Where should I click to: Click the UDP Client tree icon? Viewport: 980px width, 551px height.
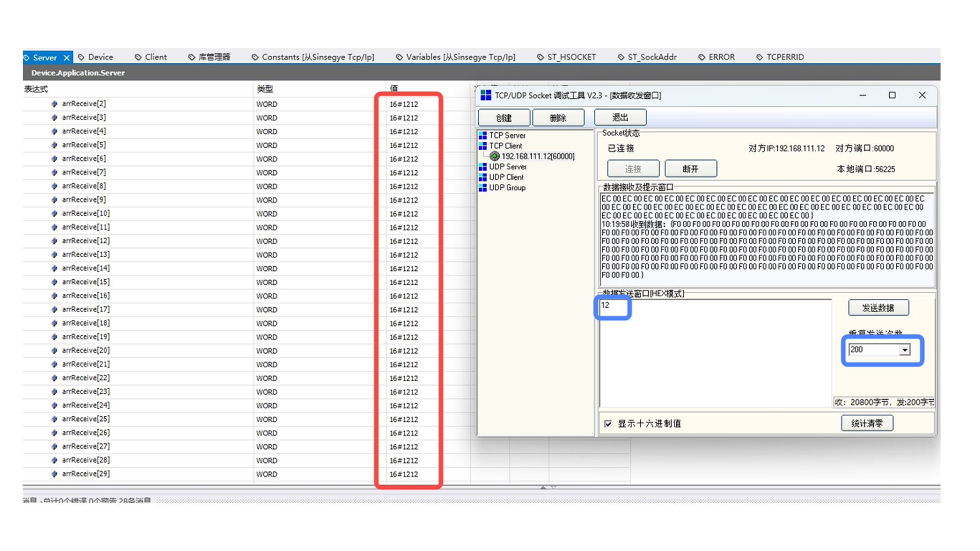pos(482,177)
